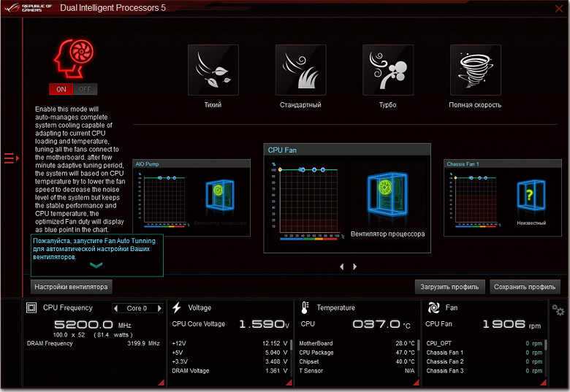The image size is (570, 392).
Task: Click the Republic of Gamers logo
Action: [x=28, y=7]
